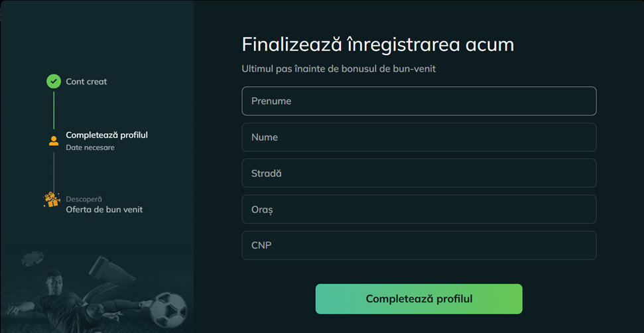644x333 pixels.
Task: Click into the Nume text field
Action: pos(419,137)
